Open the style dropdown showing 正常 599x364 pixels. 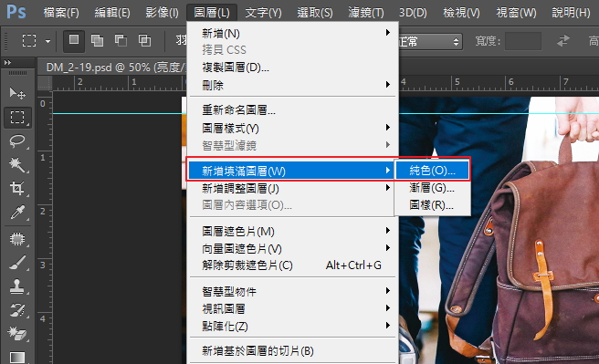click(x=431, y=42)
